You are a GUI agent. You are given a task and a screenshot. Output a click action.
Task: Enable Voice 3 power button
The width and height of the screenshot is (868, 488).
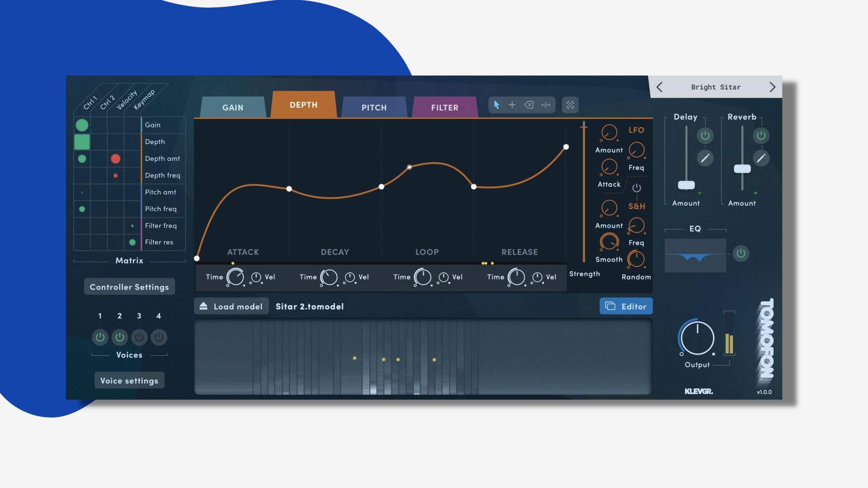[139, 337]
